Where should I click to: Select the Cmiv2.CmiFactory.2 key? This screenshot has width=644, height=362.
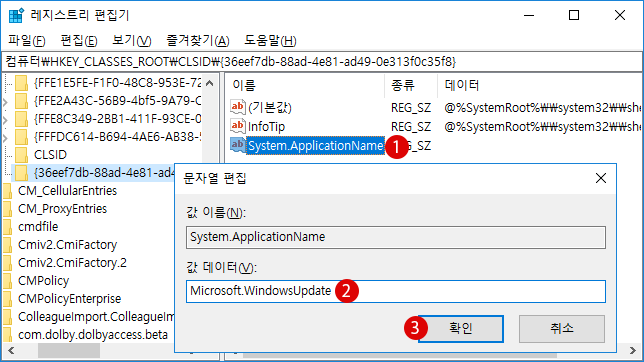pyautogui.click(x=72, y=263)
